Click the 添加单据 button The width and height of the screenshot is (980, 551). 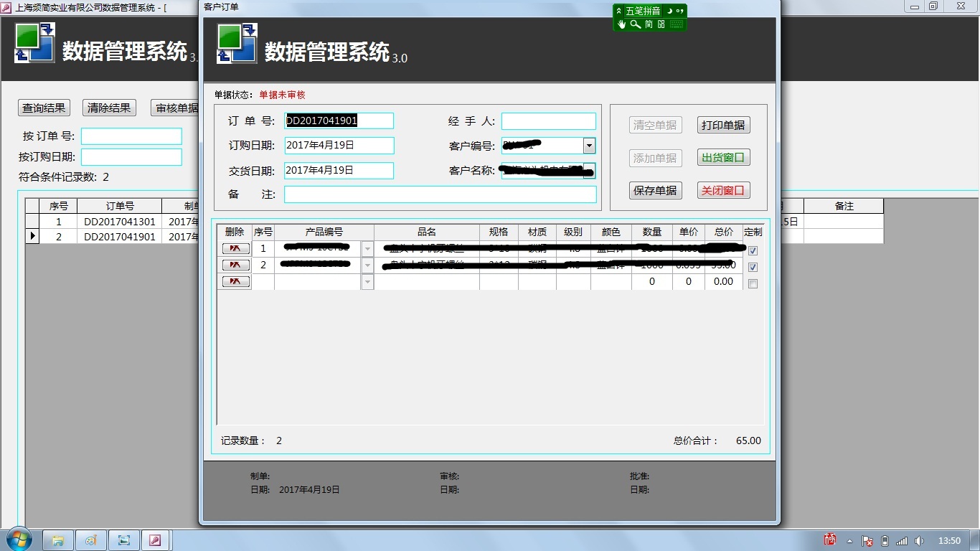pyautogui.click(x=655, y=158)
